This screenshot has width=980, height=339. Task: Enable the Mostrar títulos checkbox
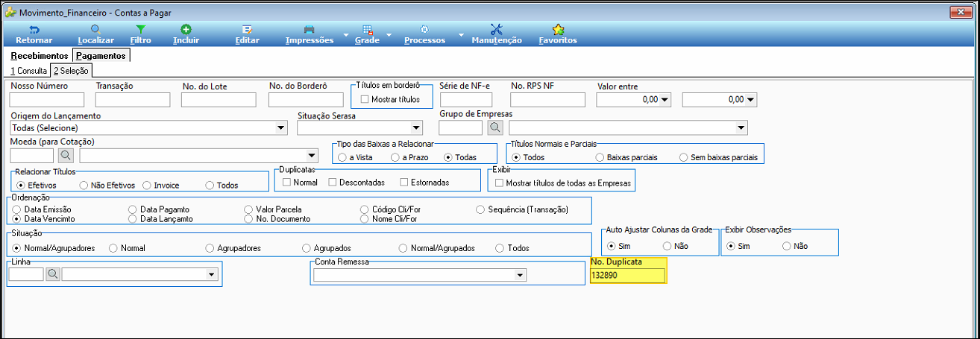tap(365, 99)
